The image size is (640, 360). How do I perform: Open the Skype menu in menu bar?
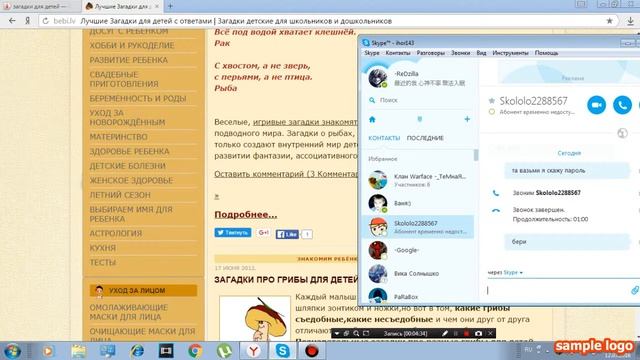point(371,53)
